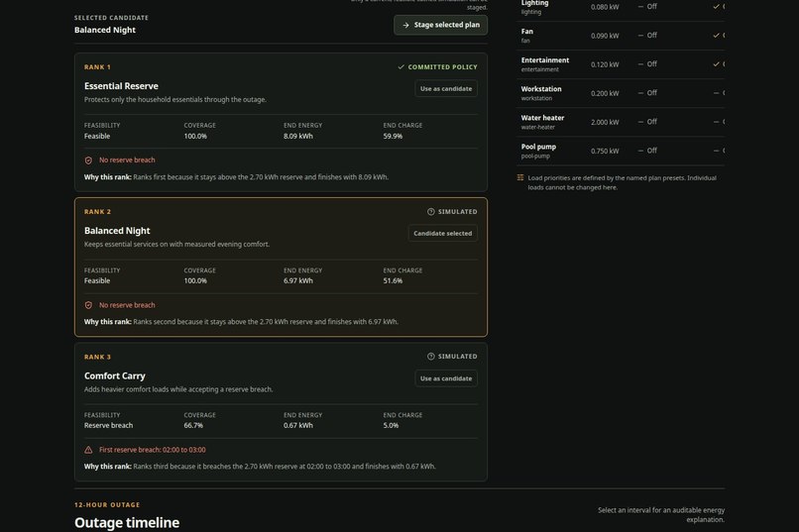Click the 6.97 kWh end energy value
This screenshot has height=532, width=799.
[x=298, y=280]
